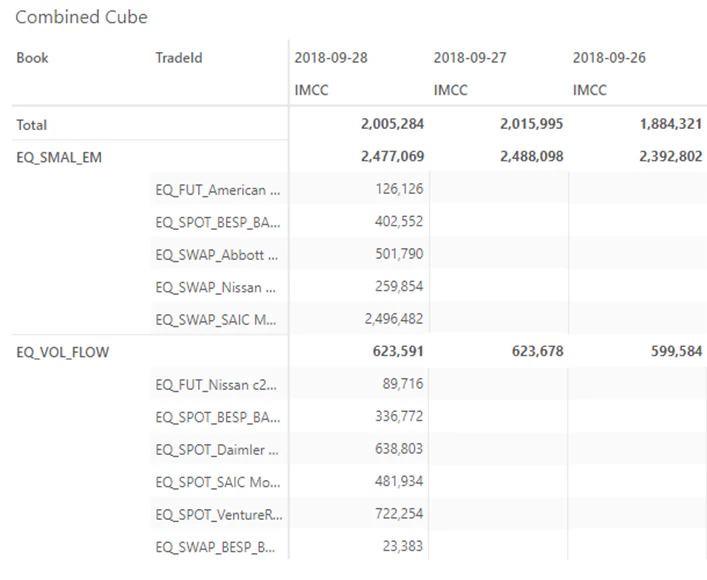Click value 259,854
Screen dimensions: 707x580
point(399,286)
